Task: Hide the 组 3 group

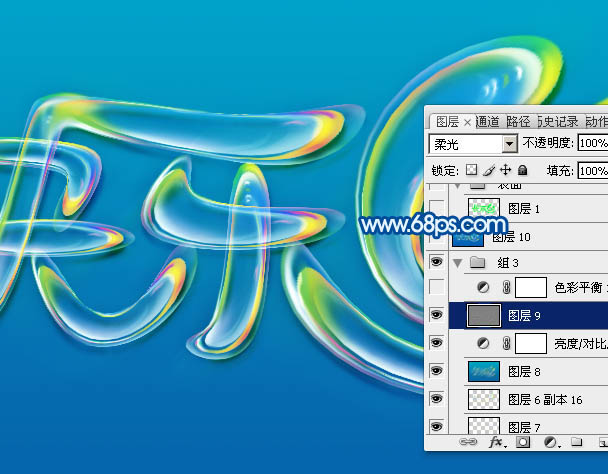Action: point(436,262)
